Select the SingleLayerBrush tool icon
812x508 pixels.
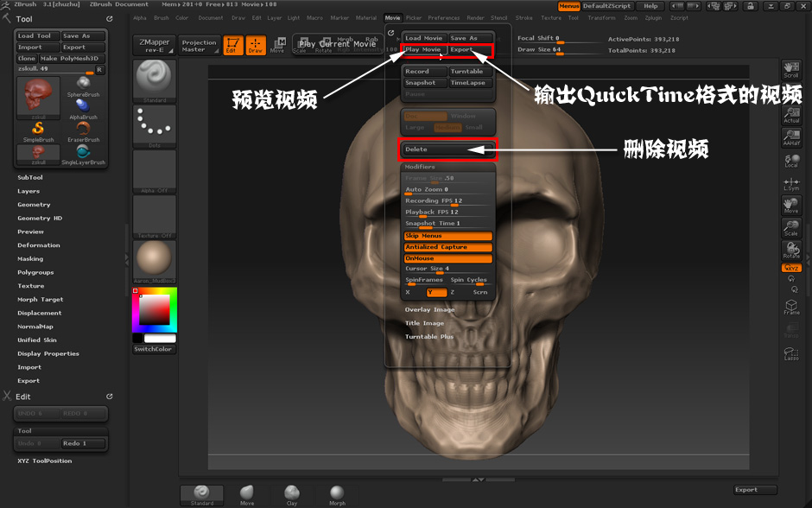[83, 155]
